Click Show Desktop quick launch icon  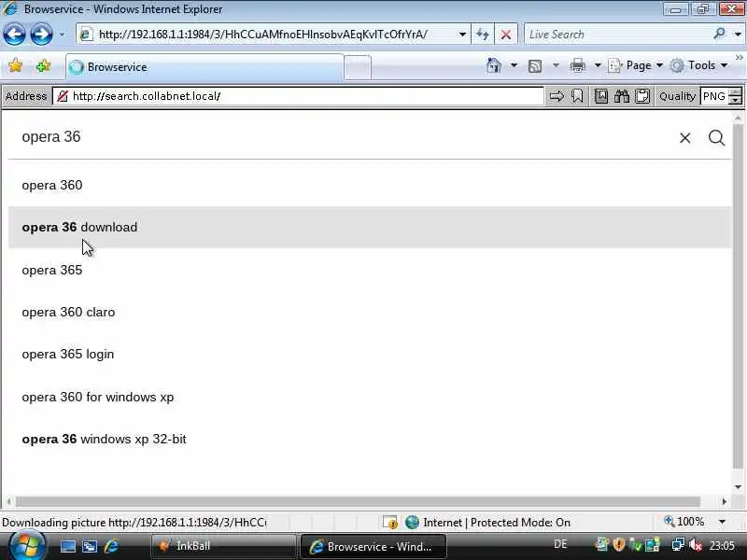pyautogui.click(x=67, y=546)
